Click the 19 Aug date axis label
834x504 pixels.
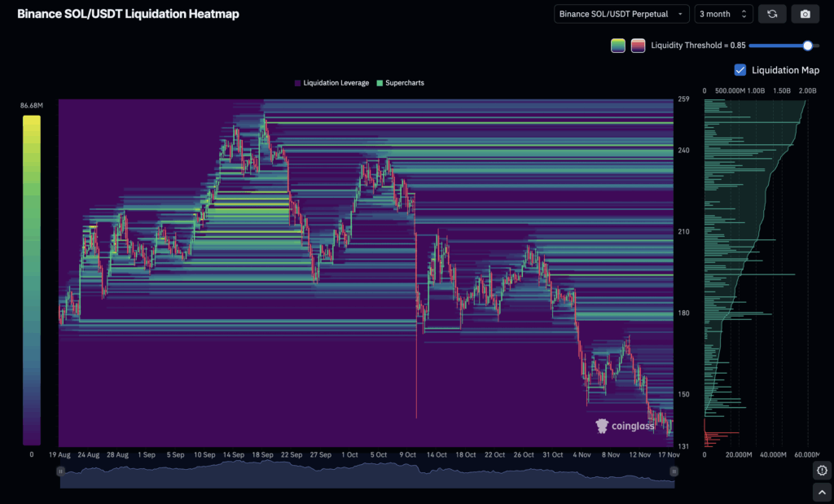tap(59, 454)
